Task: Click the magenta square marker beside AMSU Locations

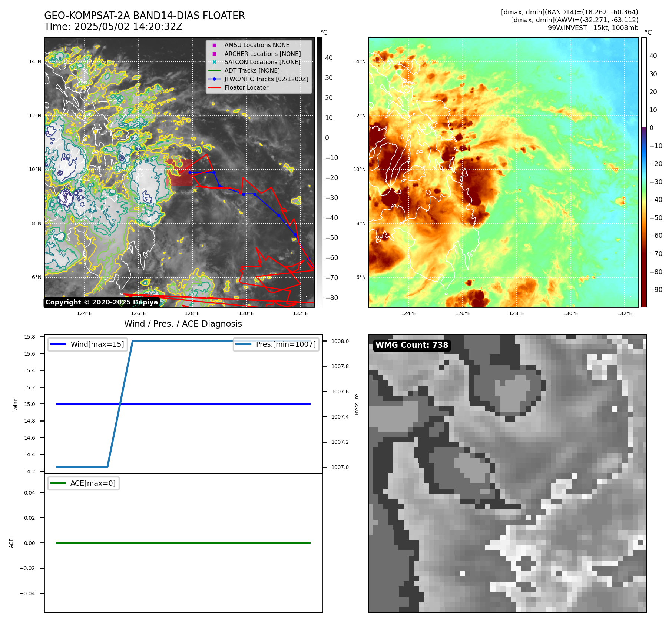Action: [214, 45]
